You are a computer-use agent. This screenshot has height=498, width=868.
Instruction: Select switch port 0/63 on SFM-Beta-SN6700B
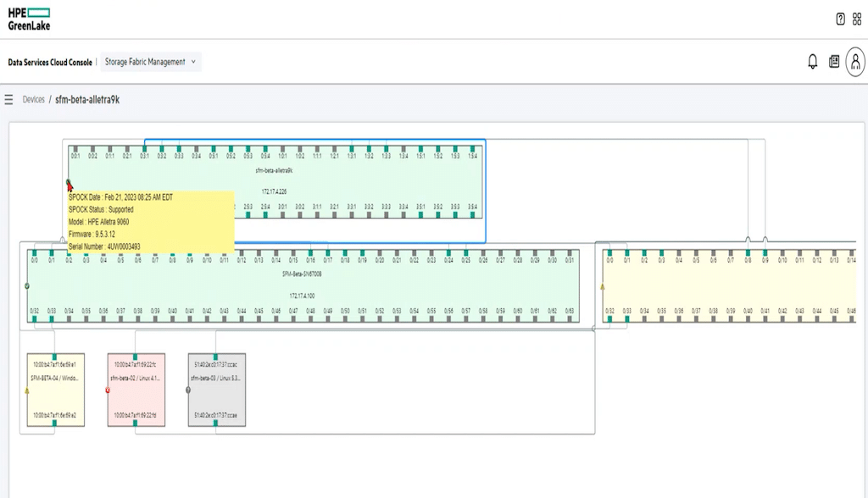pos(569,318)
